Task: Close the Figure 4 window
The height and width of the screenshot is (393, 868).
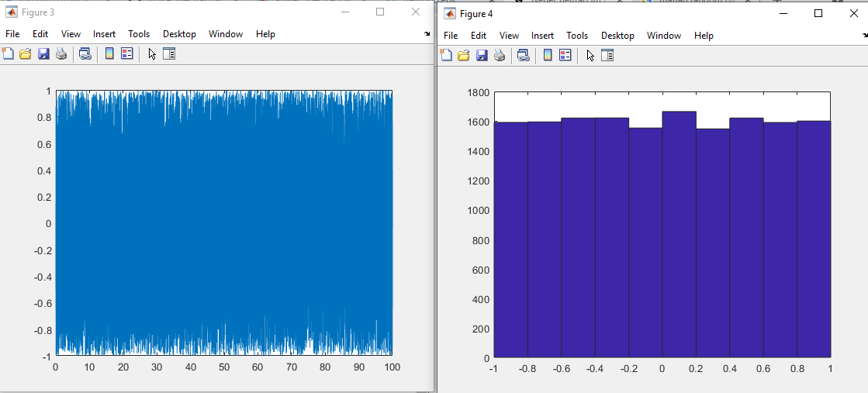Action: (x=853, y=13)
